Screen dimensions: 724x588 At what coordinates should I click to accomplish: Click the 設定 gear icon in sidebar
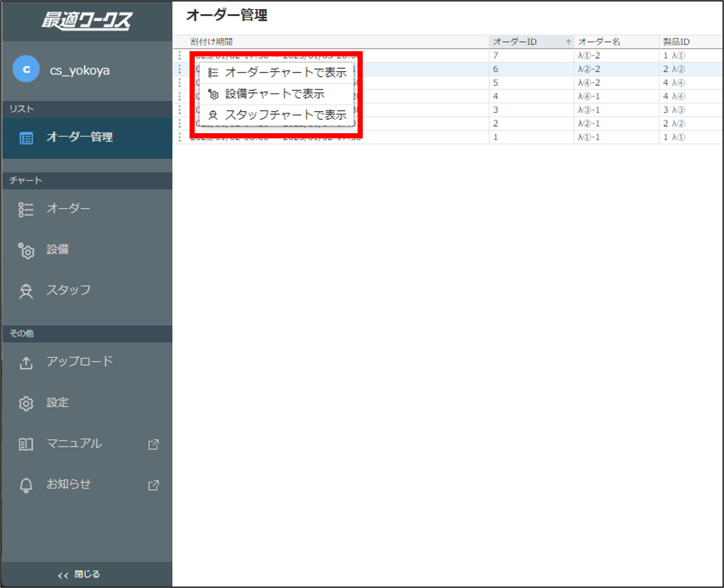(x=26, y=403)
